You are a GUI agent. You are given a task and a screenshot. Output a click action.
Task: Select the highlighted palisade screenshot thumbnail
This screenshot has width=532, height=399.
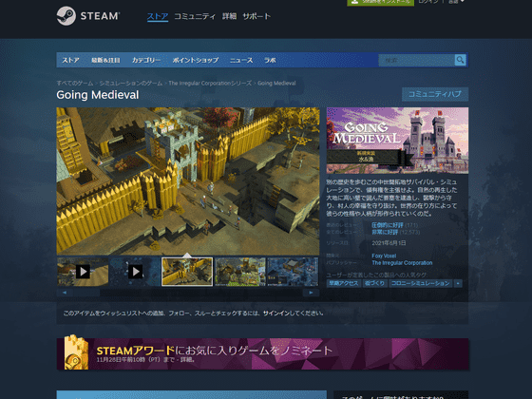[187, 272]
